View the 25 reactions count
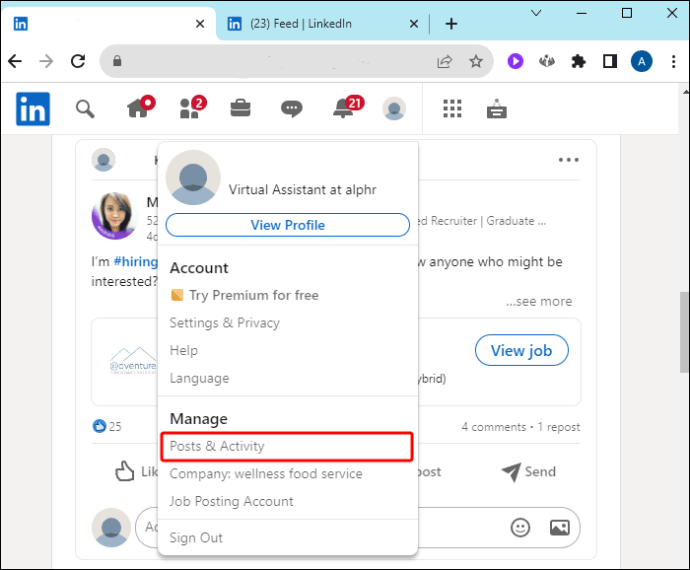This screenshot has height=570, width=690. (107, 427)
